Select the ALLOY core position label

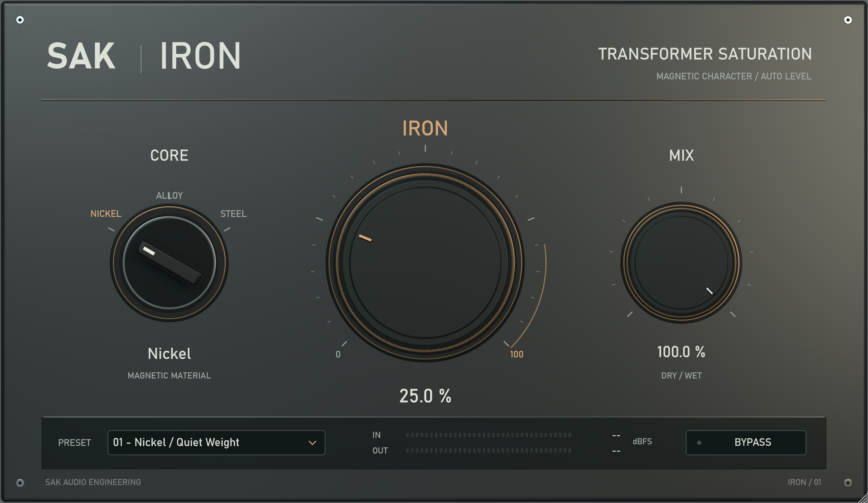tap(169, 195)
